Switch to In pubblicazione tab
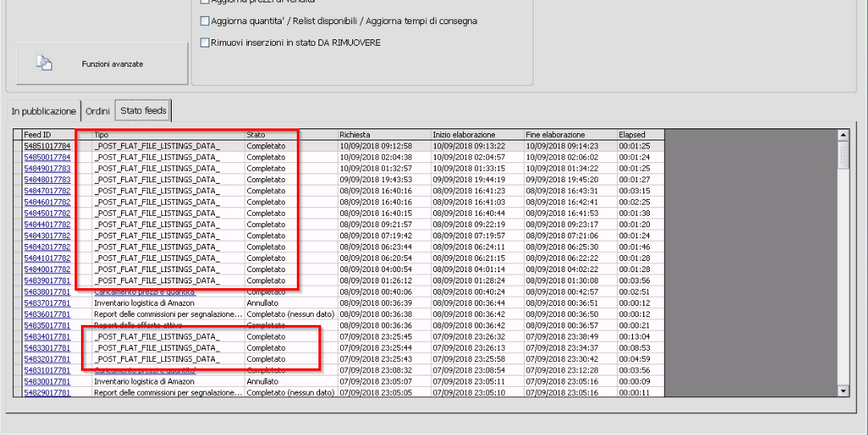Image resolution: width=868 pixels, height=435 pixels. tap(44, 111)
